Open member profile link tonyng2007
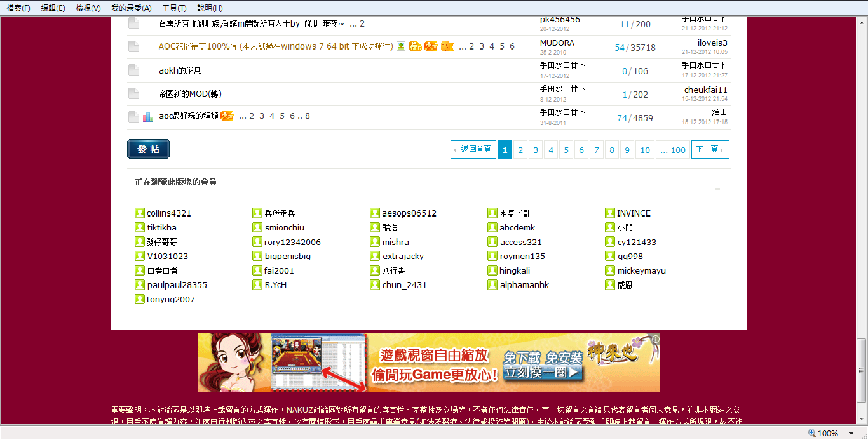 tap(170, 300)
